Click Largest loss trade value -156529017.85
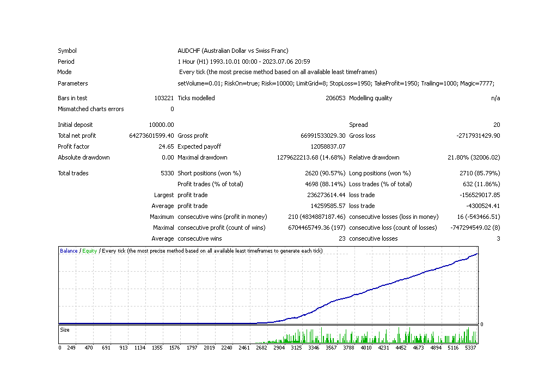The image size is (557, 392). pos(480,195)
